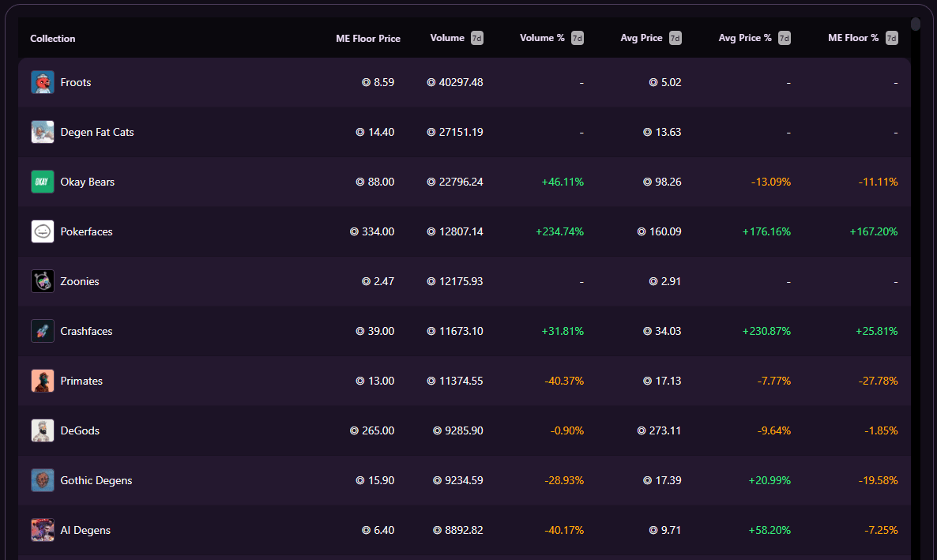Open the Crashfaces rocket icon

pyautogui.click(x=43, y=331)
